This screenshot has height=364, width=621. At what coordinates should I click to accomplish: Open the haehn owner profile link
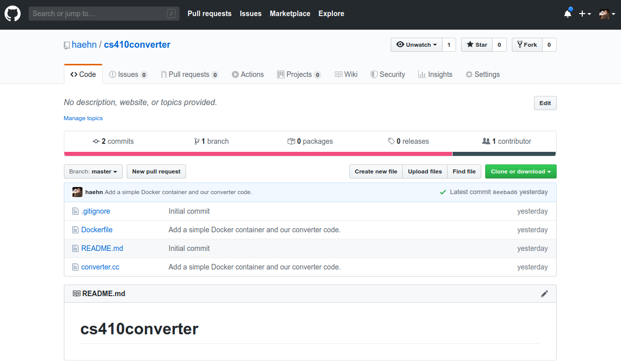coord(84,45)
